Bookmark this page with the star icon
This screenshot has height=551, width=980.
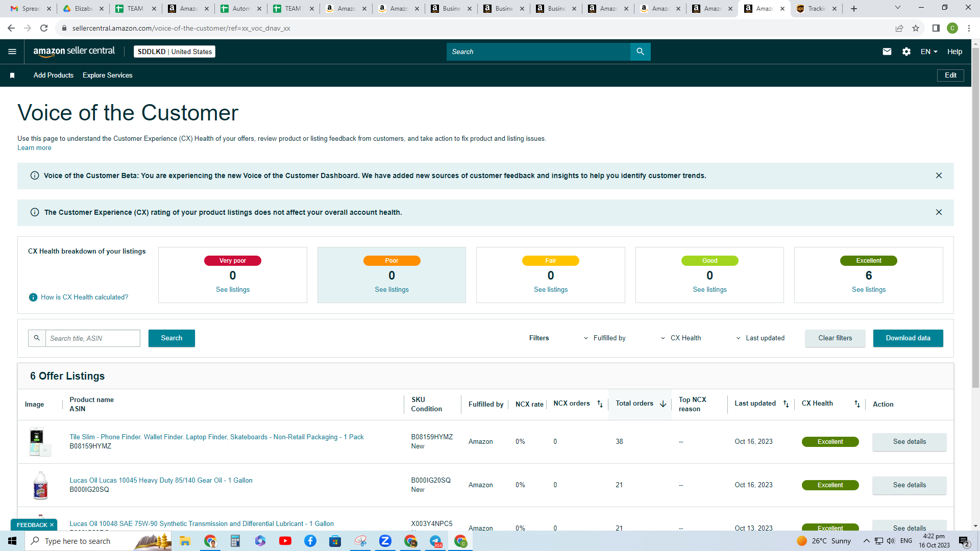[916, 28]
